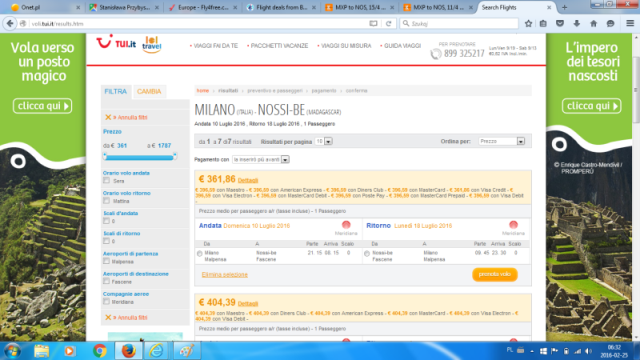Open Google Chrome from the taskbar
640x360 pixels.
99,351
